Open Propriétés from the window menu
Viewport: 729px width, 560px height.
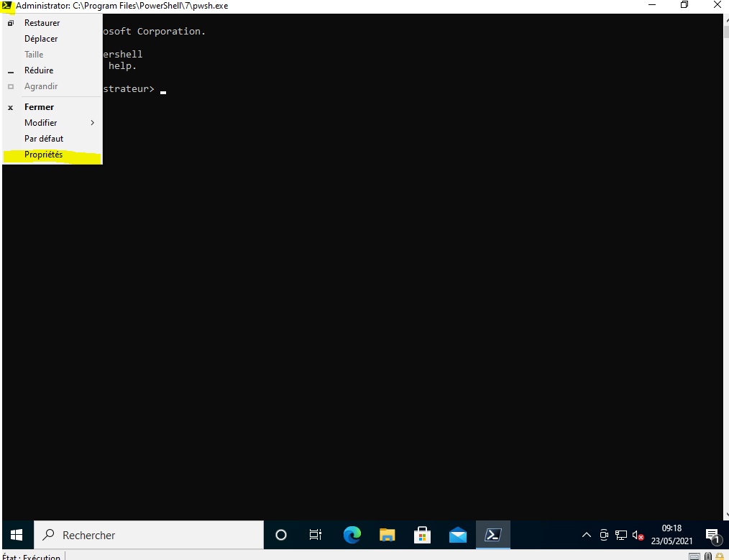(x=43, y=155)
